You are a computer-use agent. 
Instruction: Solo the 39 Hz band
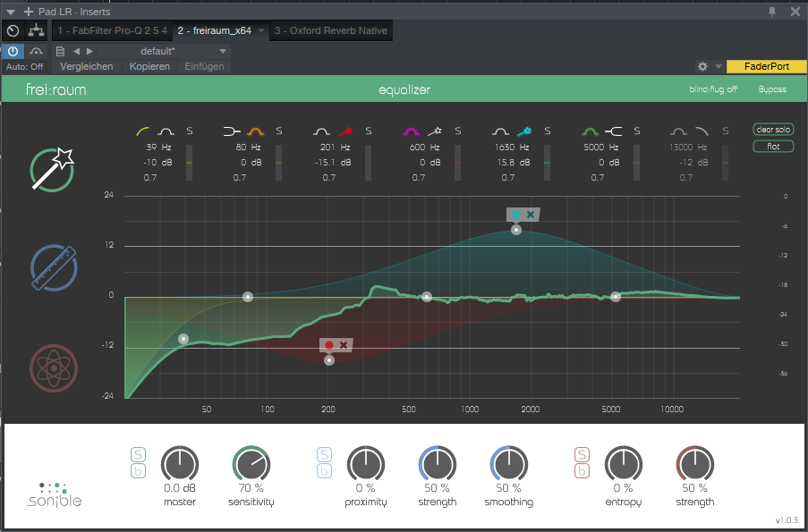point(189,131)
